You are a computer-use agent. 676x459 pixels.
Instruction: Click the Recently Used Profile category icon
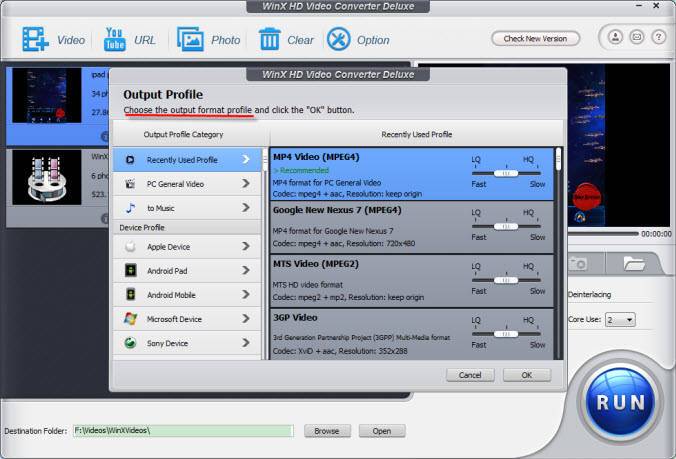130,160
